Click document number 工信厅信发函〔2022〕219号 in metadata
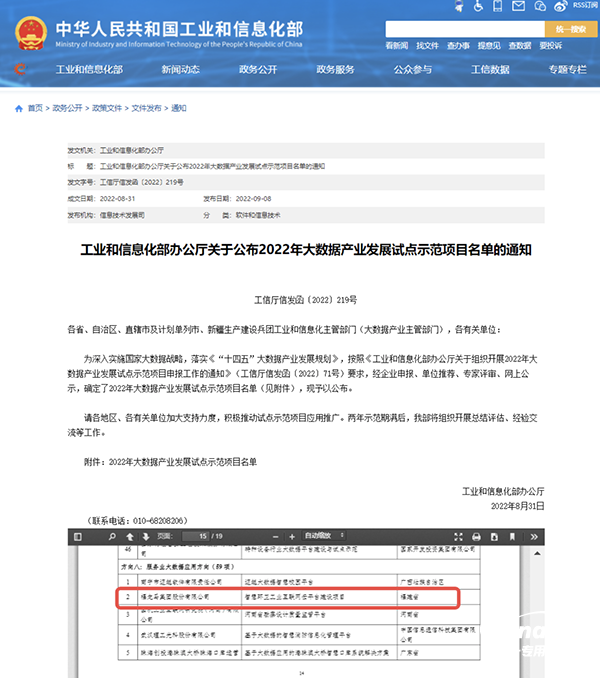The image size is (600, 678). click(x=142, y=182)
